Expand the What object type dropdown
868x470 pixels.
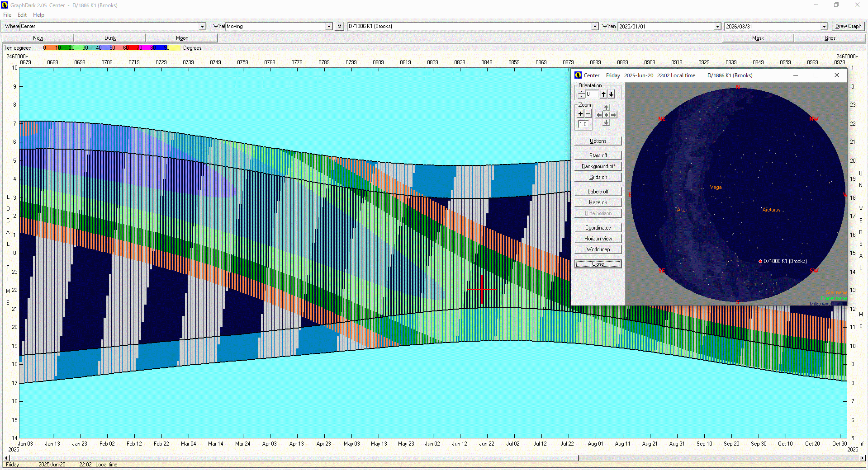pos(329,27)
